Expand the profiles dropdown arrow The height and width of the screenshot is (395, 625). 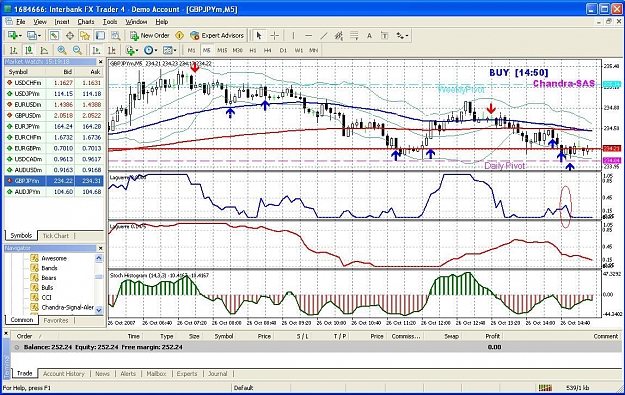(x=39, y=36)
